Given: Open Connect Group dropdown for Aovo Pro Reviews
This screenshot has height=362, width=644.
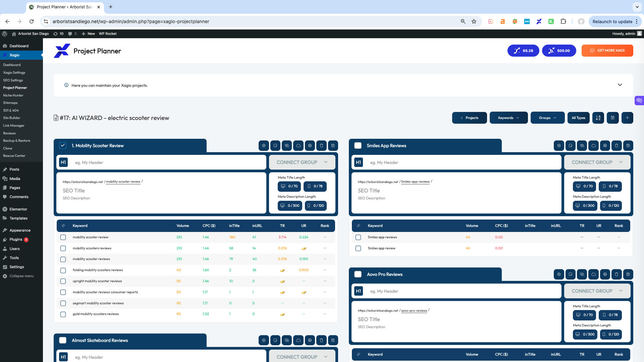Looking at the screenshot, I should coord(597,291).
